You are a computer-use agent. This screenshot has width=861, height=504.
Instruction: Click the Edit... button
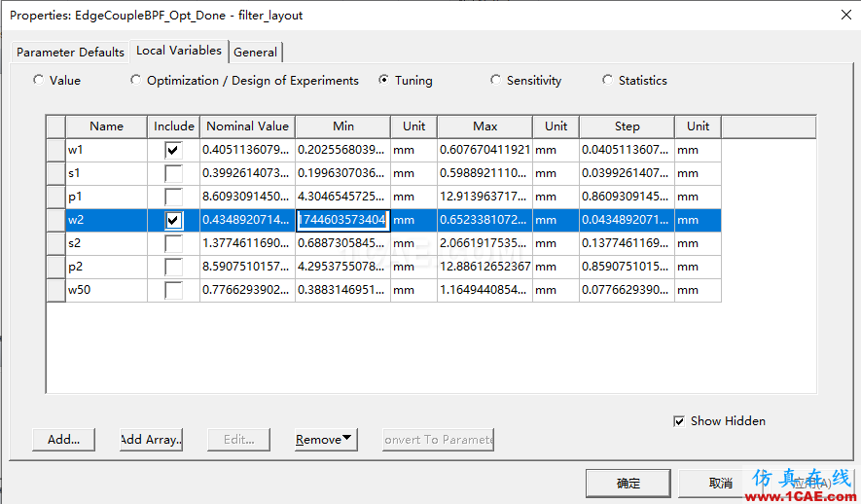(239, 440)
